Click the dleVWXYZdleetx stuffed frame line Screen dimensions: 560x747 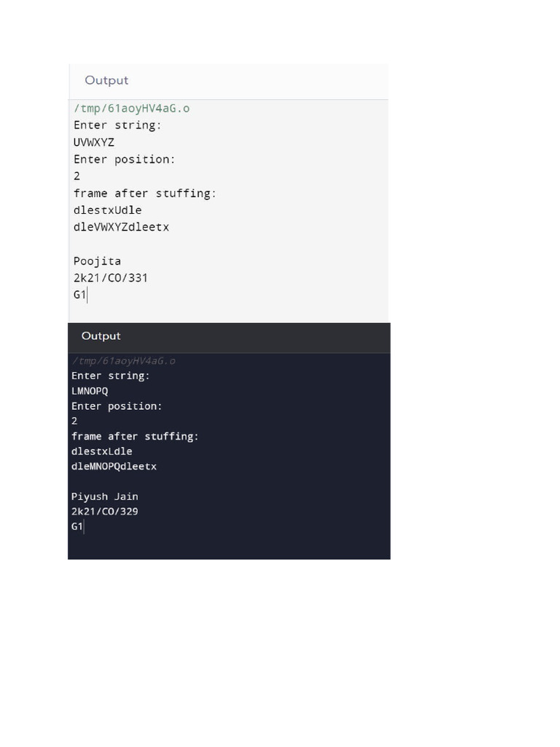[121, 227]
